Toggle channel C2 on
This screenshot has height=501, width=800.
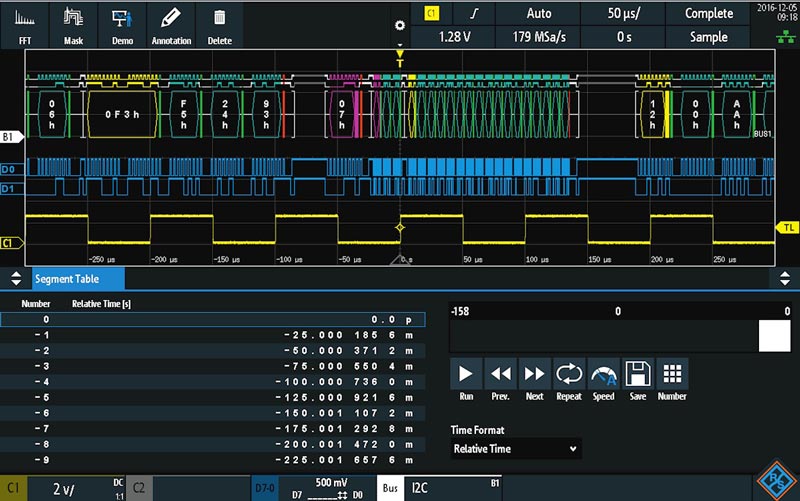(139, 488)
